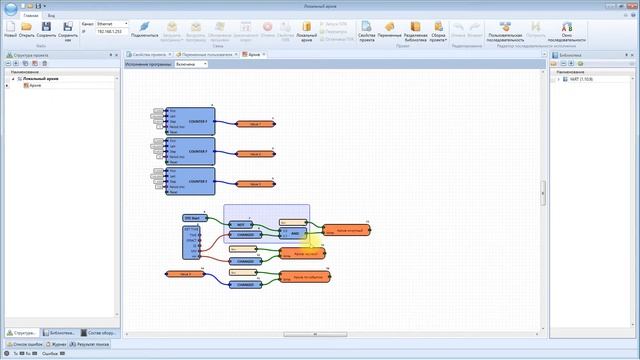Switch to Библиотека bottom-left tab
This screenshot has height=360, width=640.
59,333
